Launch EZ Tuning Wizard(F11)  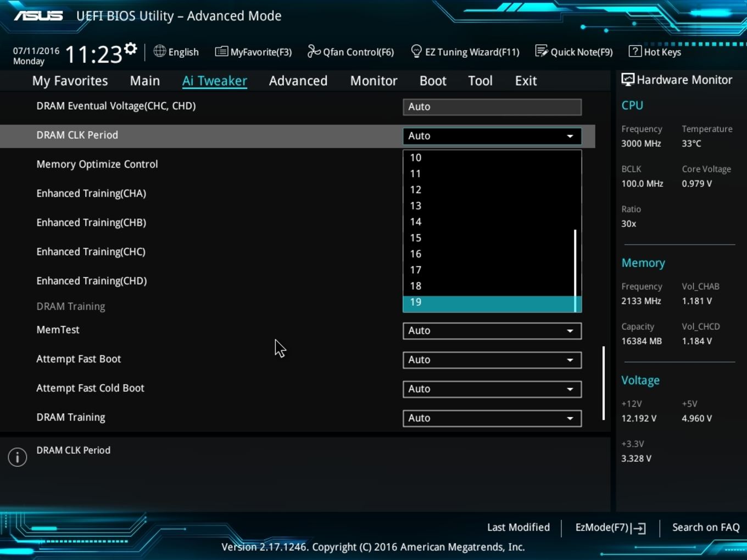point(465,52)
